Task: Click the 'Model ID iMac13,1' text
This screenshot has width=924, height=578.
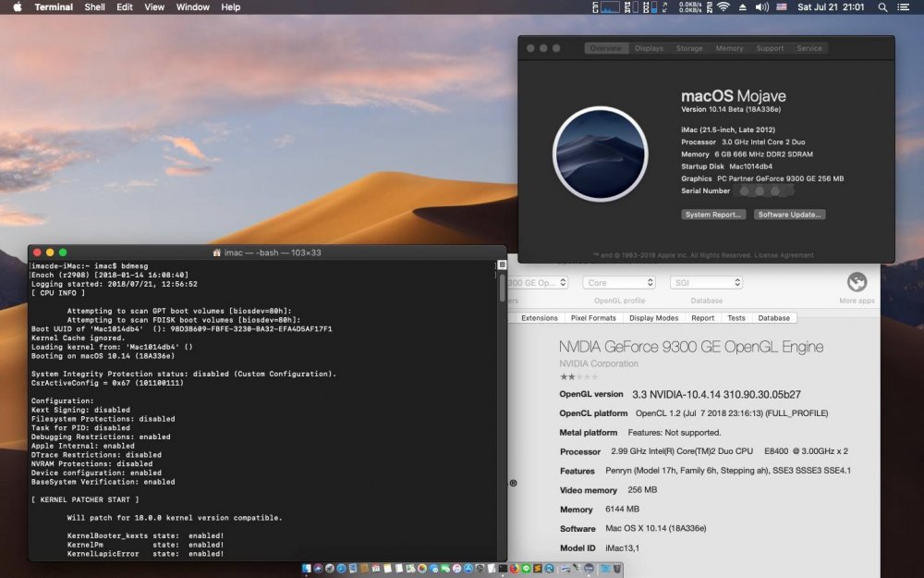Action: pyautogui.click(x=600, y=547)
